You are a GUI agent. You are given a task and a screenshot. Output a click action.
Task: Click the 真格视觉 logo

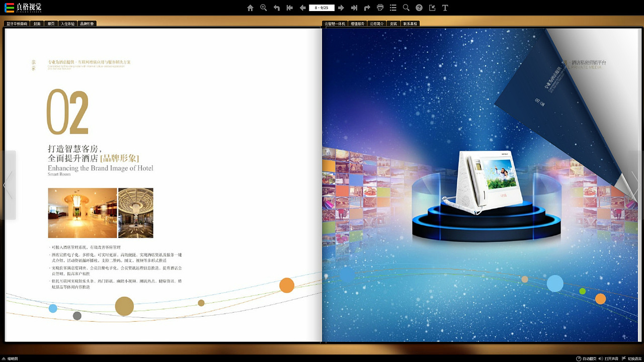tap(23, 8)
